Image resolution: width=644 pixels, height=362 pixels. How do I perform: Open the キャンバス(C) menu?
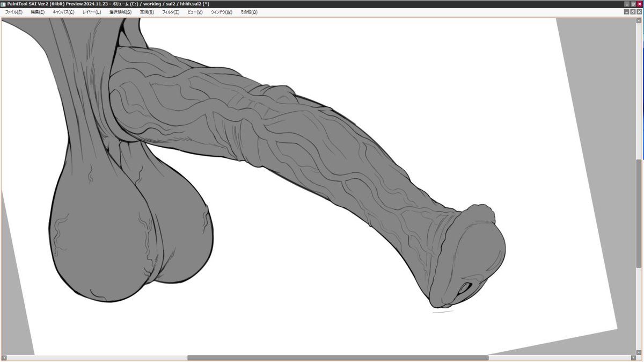(x=63, y=12)
